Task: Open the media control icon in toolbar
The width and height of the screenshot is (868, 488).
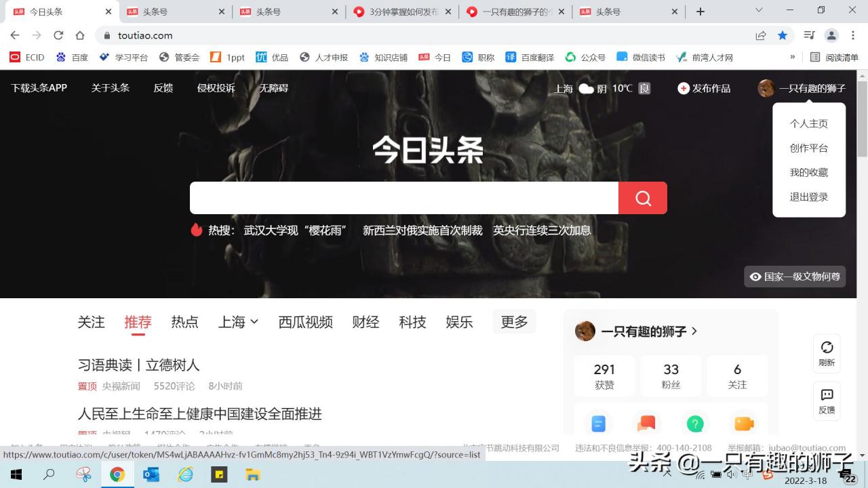Action: coord(809,35)
